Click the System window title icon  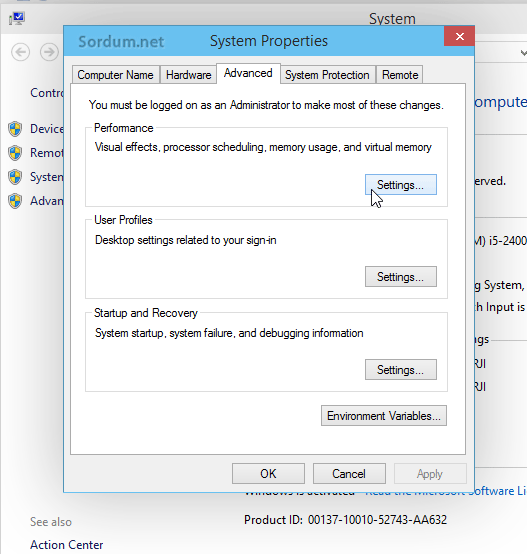click(16, 18)
